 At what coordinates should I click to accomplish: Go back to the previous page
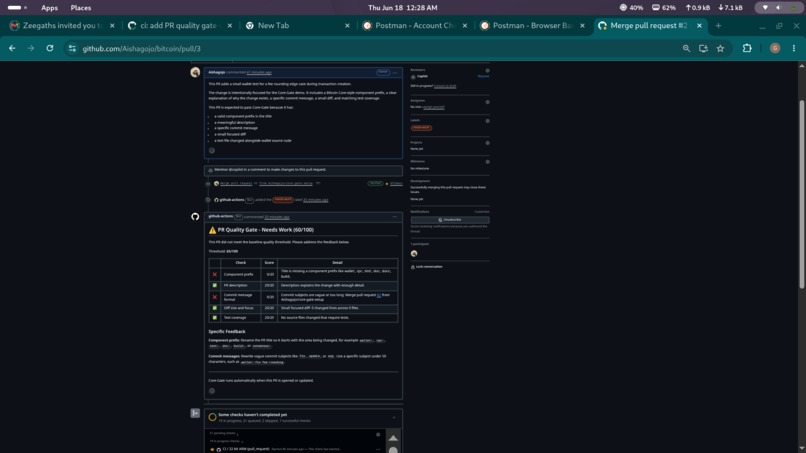[12, 48]
